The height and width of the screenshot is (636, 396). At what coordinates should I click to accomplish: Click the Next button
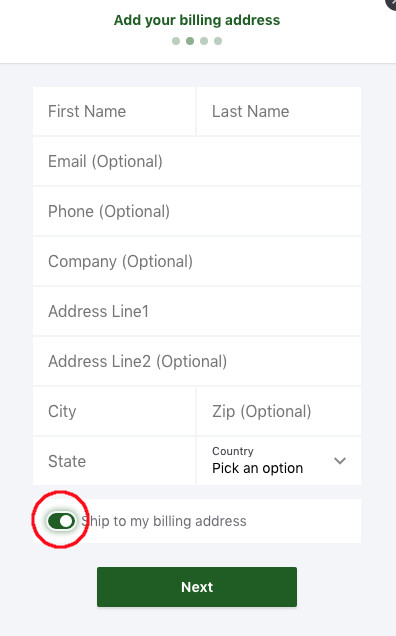[x=197, y=587]
